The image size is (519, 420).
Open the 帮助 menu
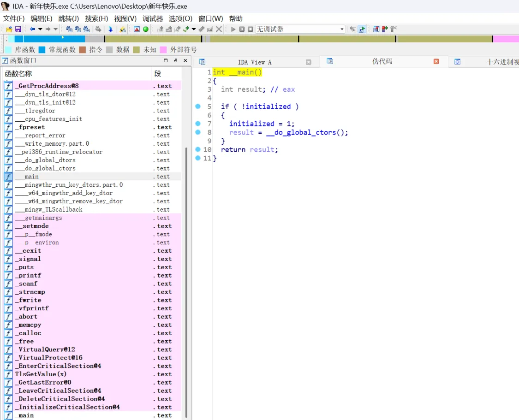coord(236,18)
